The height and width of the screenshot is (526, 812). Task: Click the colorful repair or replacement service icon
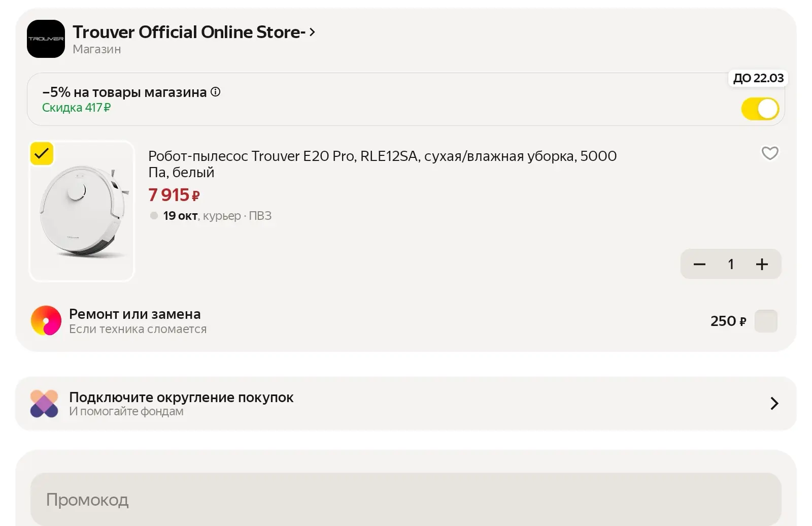pos(46,320)
